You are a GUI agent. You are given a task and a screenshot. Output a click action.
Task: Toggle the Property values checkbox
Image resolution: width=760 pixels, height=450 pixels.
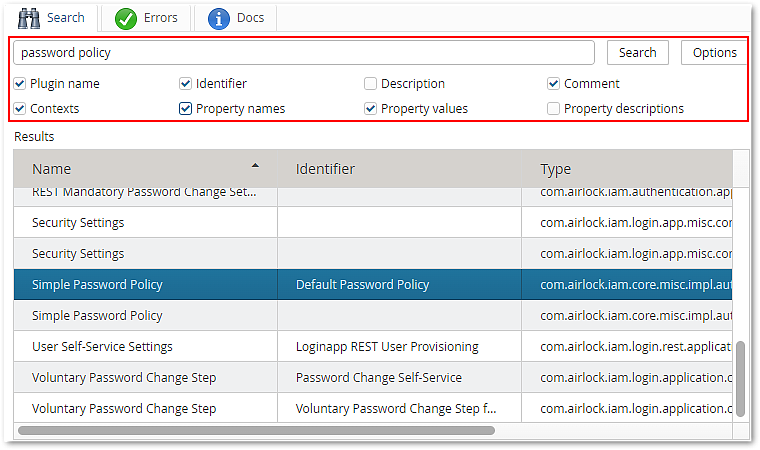[371, 109]
